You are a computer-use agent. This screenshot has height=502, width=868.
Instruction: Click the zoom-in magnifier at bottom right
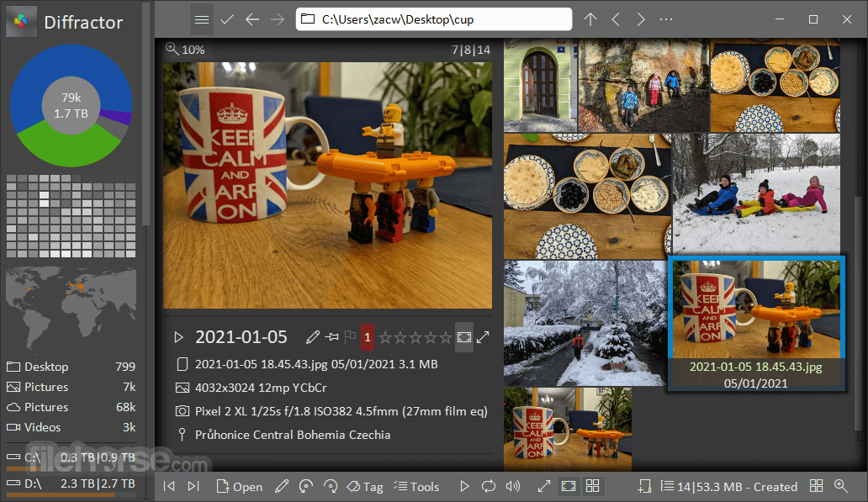(841, 487)
